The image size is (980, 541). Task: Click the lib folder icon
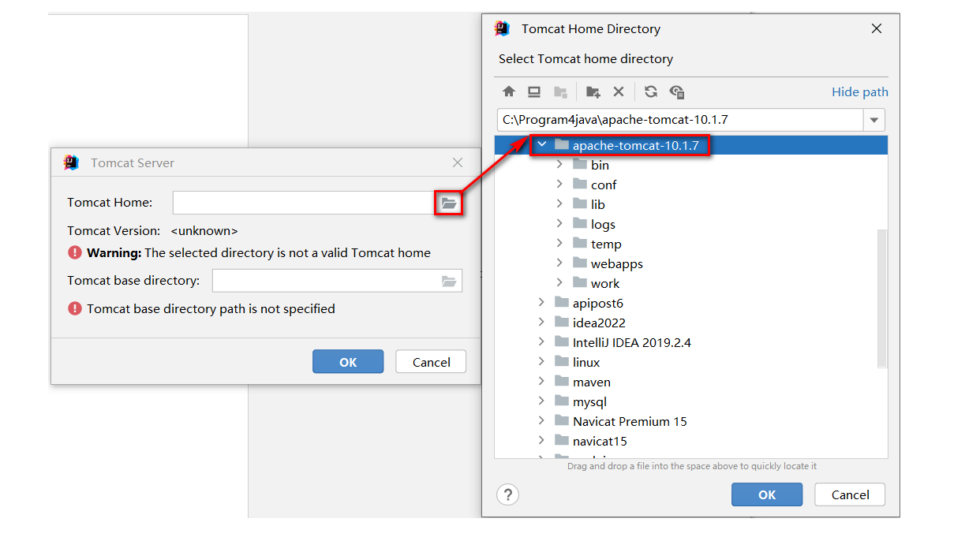pos(580,204)
